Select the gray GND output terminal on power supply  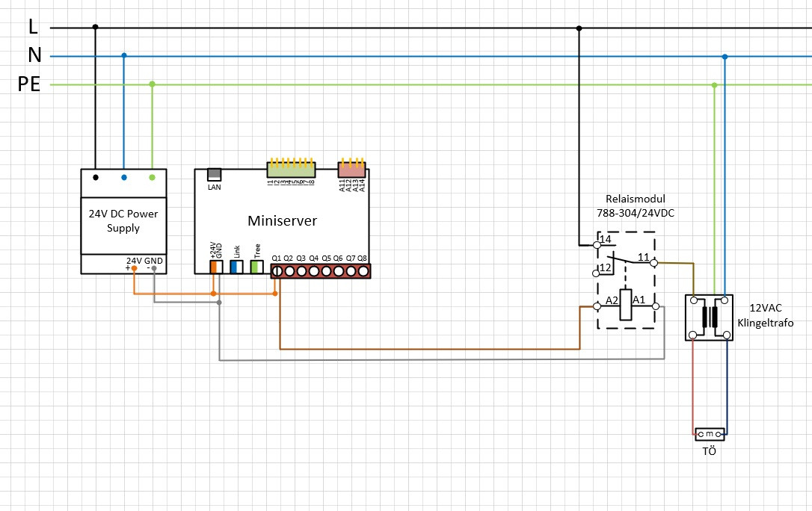[x=153, y=267]
